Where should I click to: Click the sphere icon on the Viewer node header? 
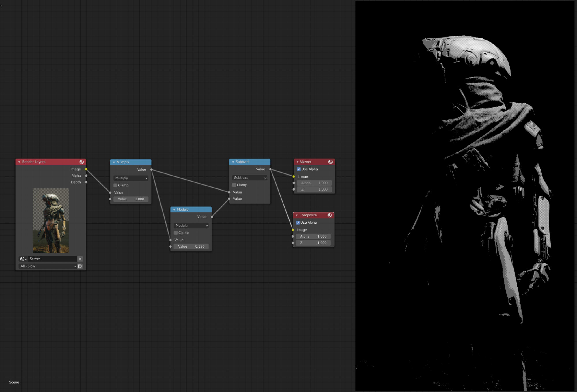(330, 162)
